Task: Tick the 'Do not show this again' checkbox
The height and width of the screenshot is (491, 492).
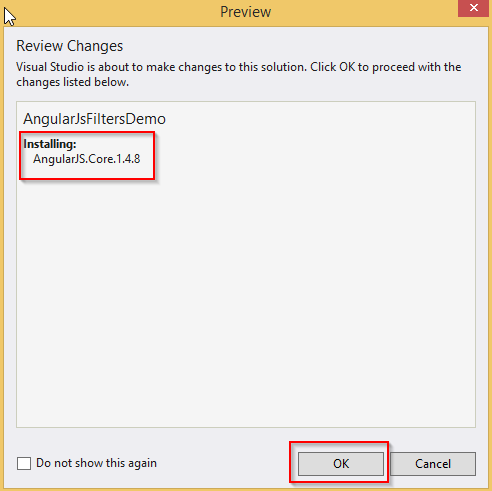Action: [24, 463]
